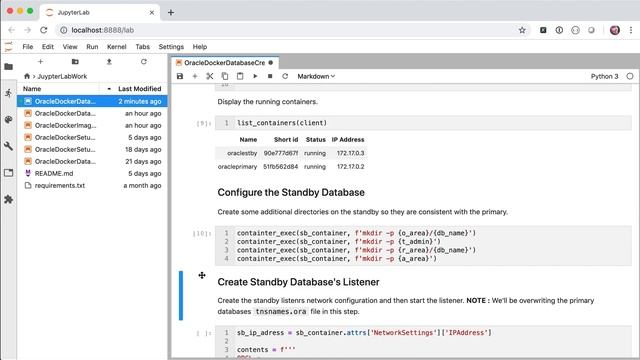Insert a cell below with plus icon
640x360 pixels.
195,76
